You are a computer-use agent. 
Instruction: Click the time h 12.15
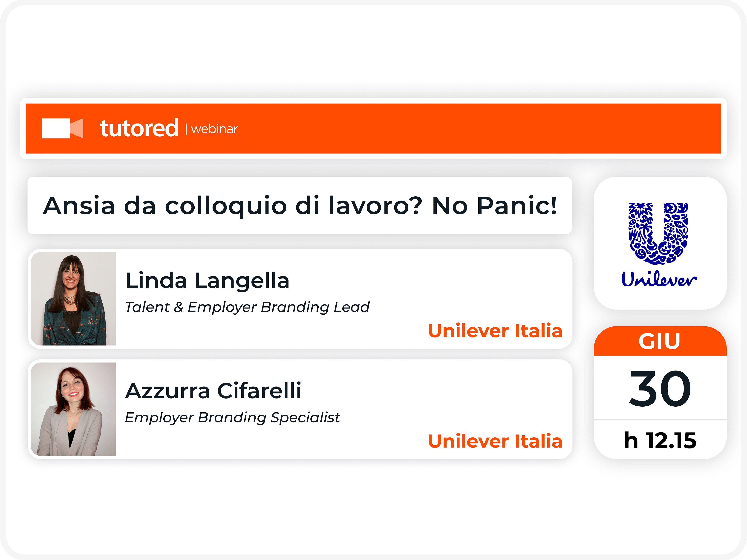pos(660,440)
